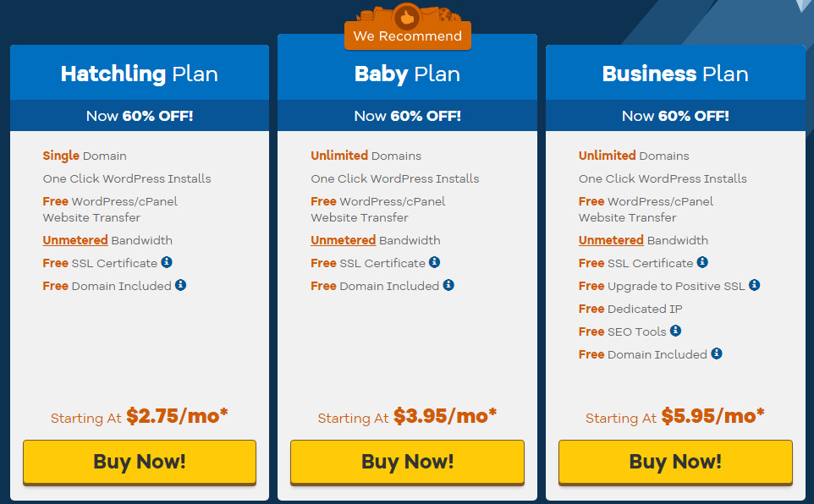Click info icon beside Business Domain Included
The image size is (814, 504).
coord(717,353)
